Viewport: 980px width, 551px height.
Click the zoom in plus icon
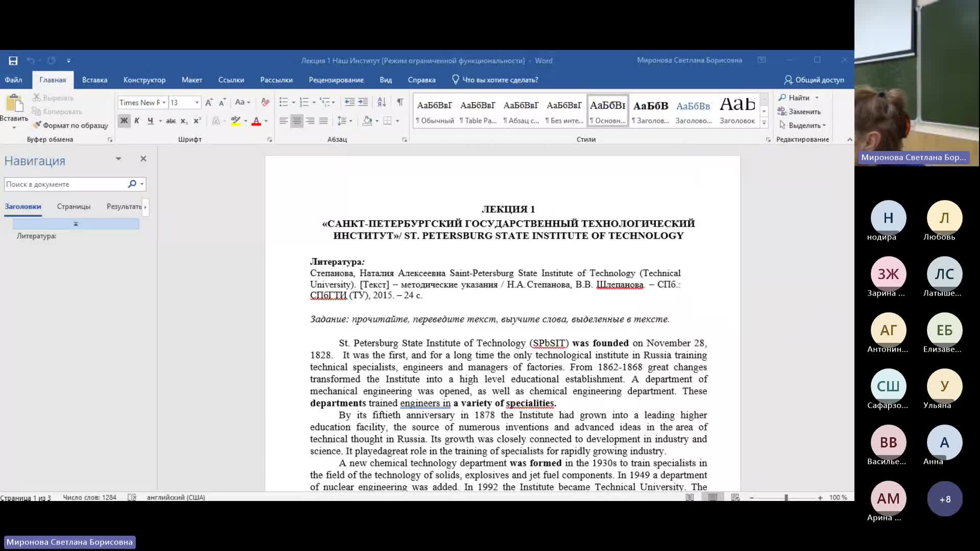pyautogui.click(x=820, y=497)
